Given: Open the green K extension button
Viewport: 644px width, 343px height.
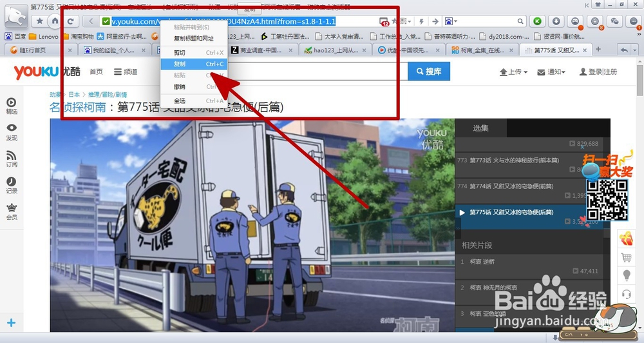Looking at the screenshot, I should coord(537,21).
